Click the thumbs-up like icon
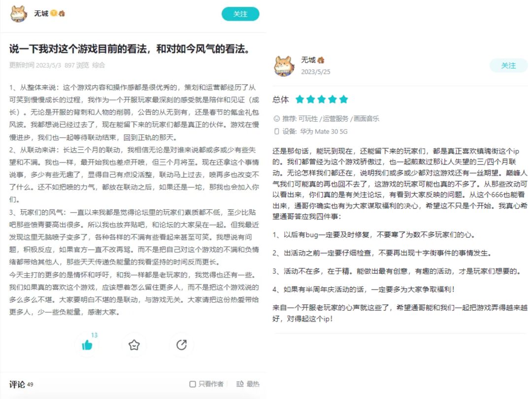The height and width of the screenshot is (399, 532). point(87,345)
